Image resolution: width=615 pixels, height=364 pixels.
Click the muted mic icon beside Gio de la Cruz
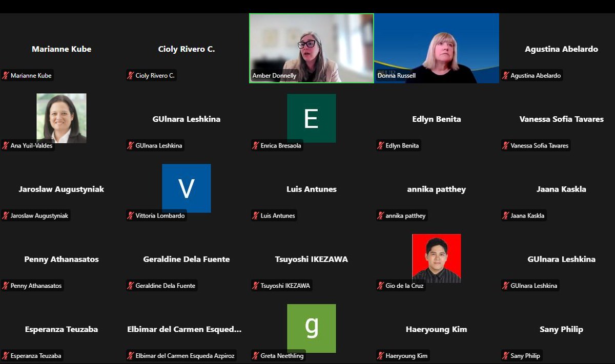point(381,286)
